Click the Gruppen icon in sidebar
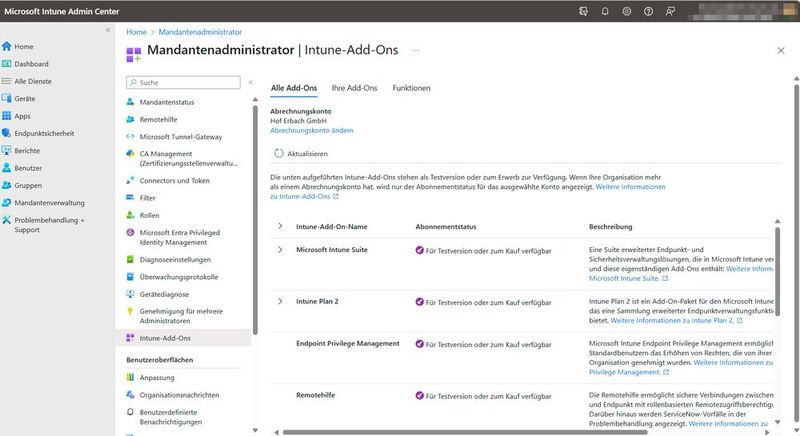 7,185
